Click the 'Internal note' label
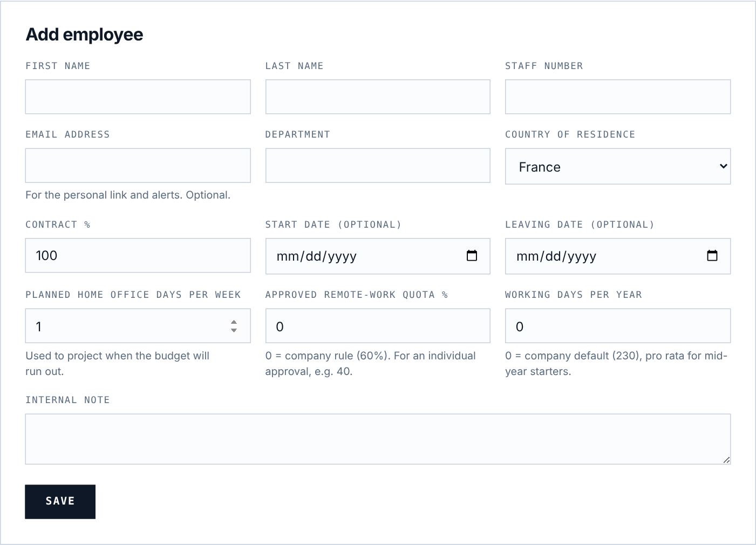The height and width of the screenshot is (545, 756). 67,400
